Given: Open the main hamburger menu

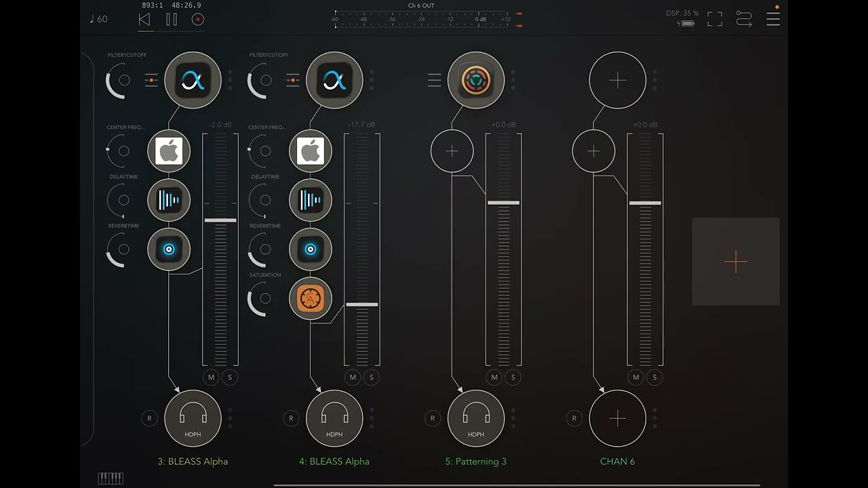Looking at the screenshot, I should point(773,19).
